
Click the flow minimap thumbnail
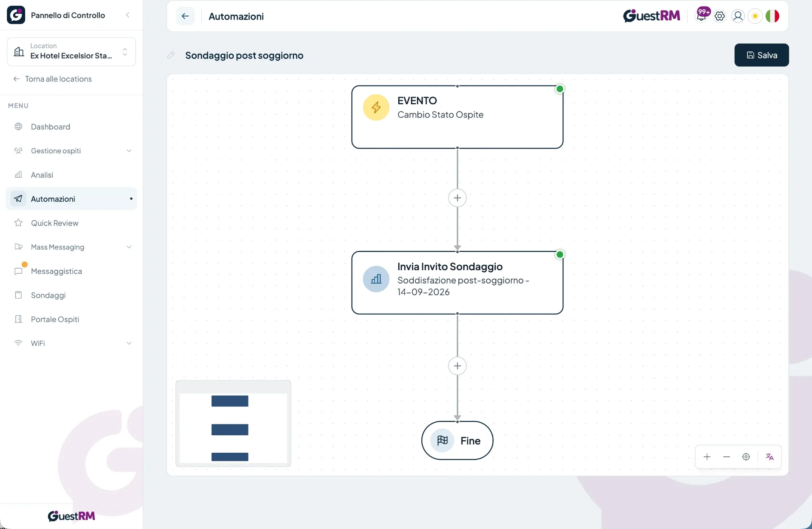[x=233, y=424]
